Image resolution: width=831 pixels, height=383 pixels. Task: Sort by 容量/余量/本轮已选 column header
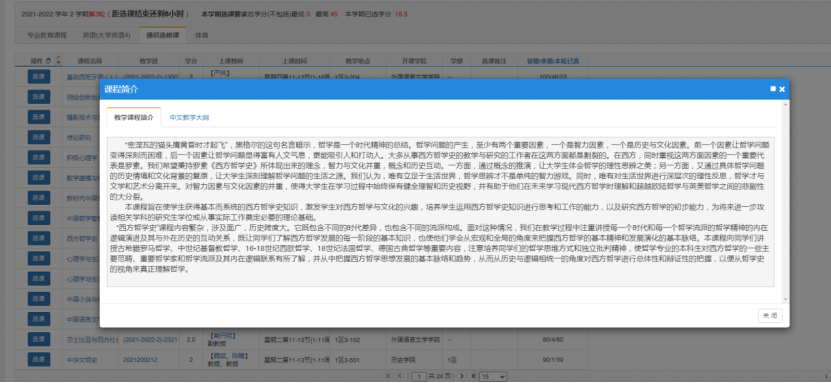[x=553, y=61]
